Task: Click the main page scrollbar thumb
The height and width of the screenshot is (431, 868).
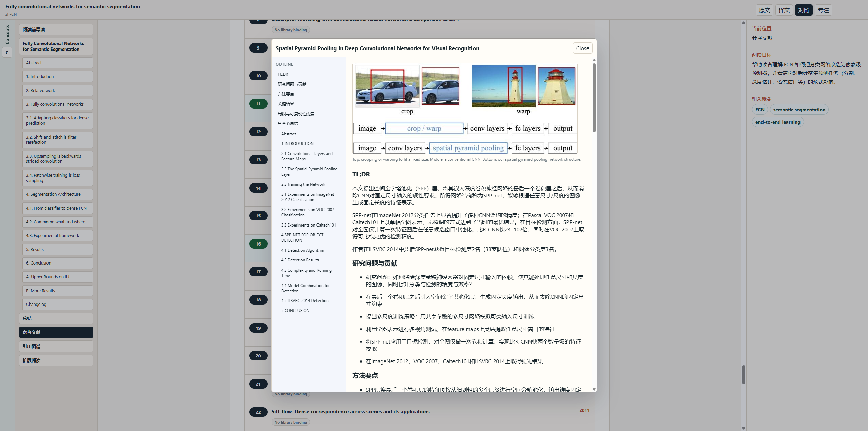Action: pos(743,374)
